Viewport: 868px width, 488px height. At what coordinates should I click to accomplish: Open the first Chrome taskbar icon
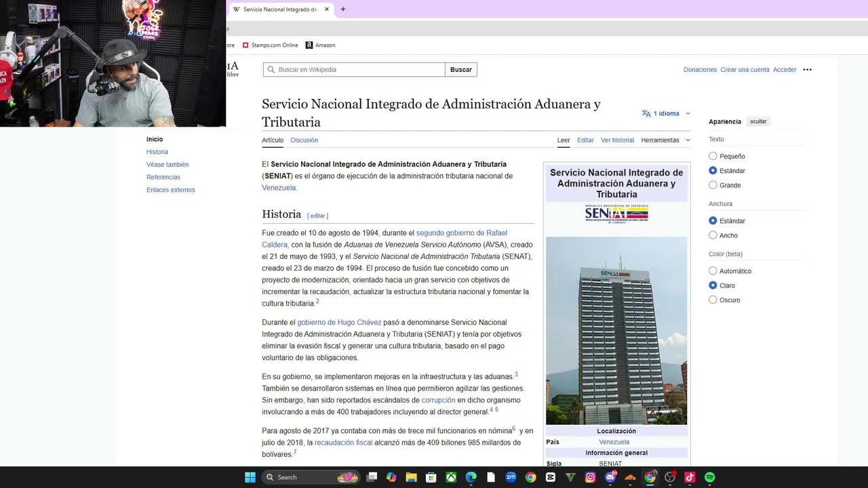[x=530, y=477]
